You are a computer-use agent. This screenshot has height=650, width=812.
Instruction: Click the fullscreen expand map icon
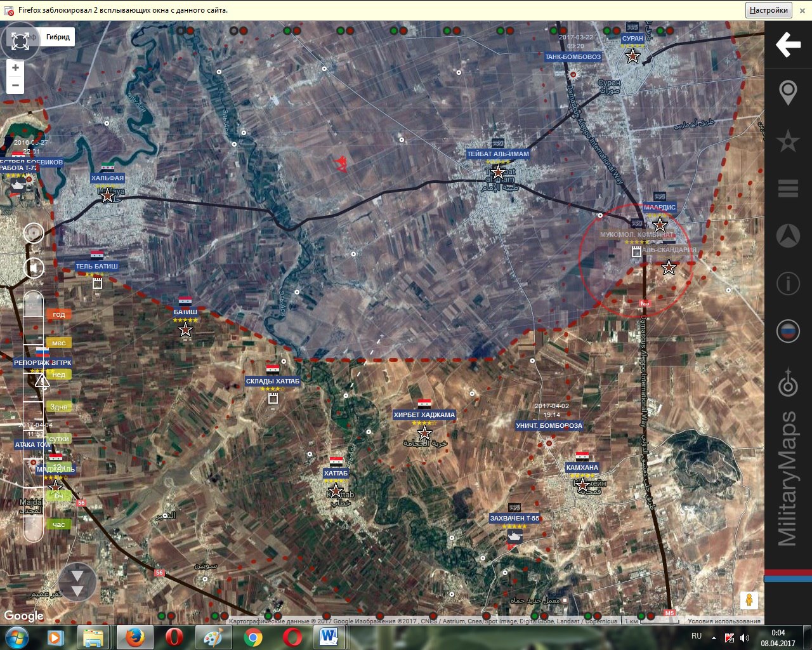(20, 41)
